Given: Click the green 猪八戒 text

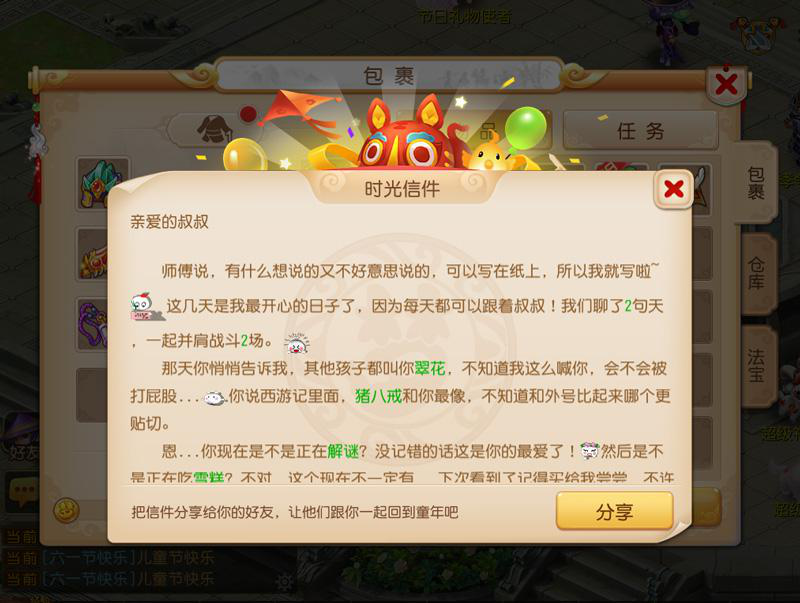Looking at the screenshot, I should (379, 396).
